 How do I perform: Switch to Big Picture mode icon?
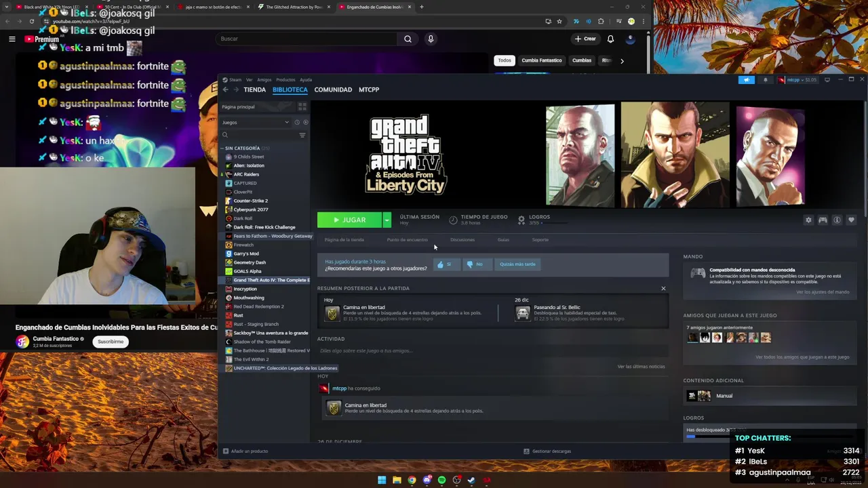(827, 80)
